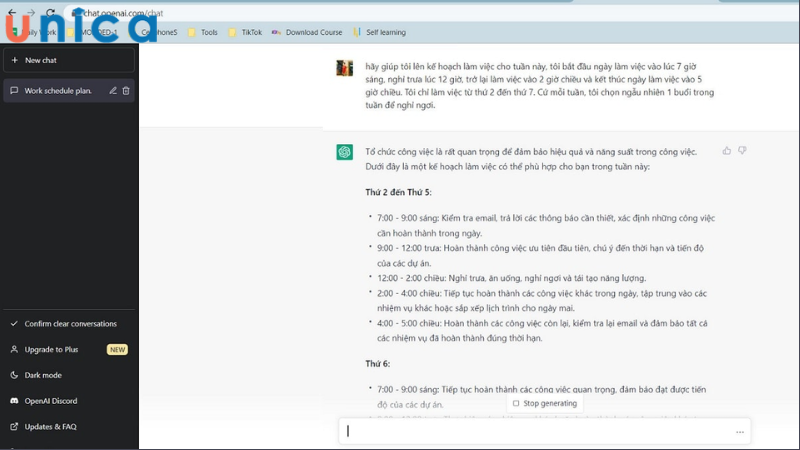Go back with the browser back arrow
This screenshot has width=800, height=450.
pos(10,13)
